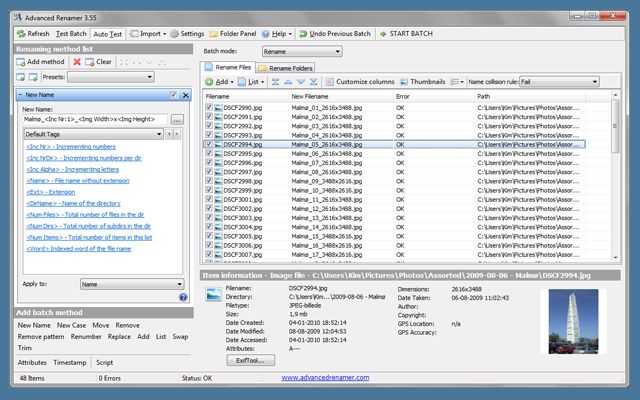The width and height of the screenshot is (640, 400).
Task: Click the Advanced Renamer title bar icon
Action: [18, 18]
